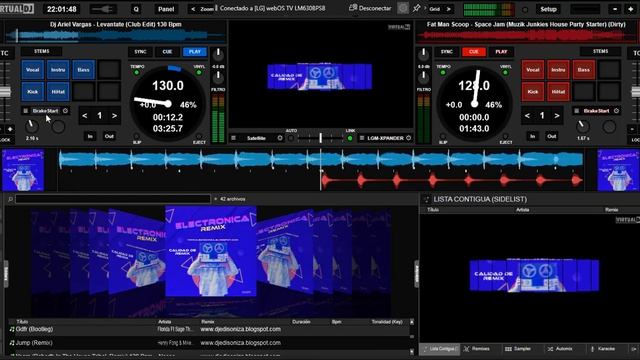Open the settings gear icon in the top bar
640x360 pixels.
403,8
